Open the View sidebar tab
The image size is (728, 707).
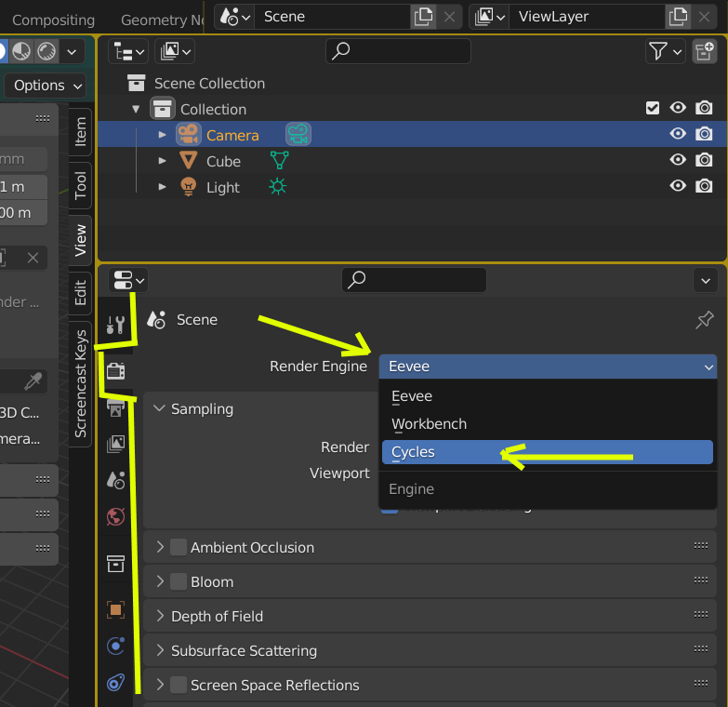pyautogui.click(x=80, y=240)
